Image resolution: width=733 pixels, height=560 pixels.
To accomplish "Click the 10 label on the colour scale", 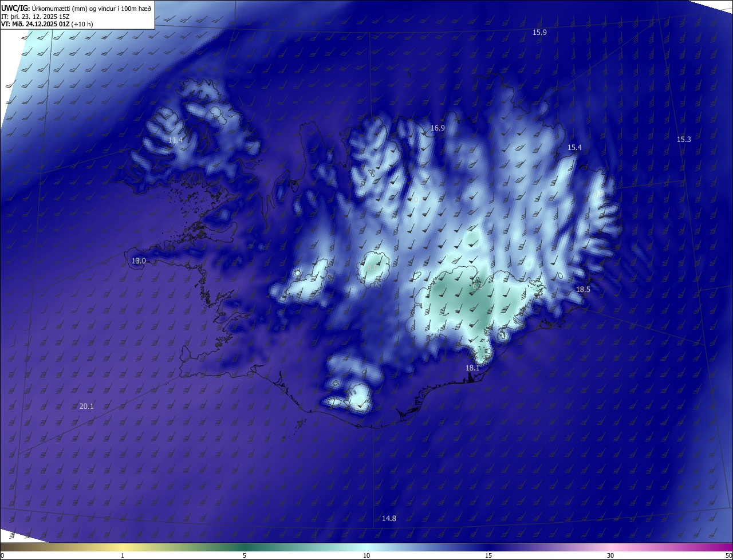I will click(x=366, y=556).
